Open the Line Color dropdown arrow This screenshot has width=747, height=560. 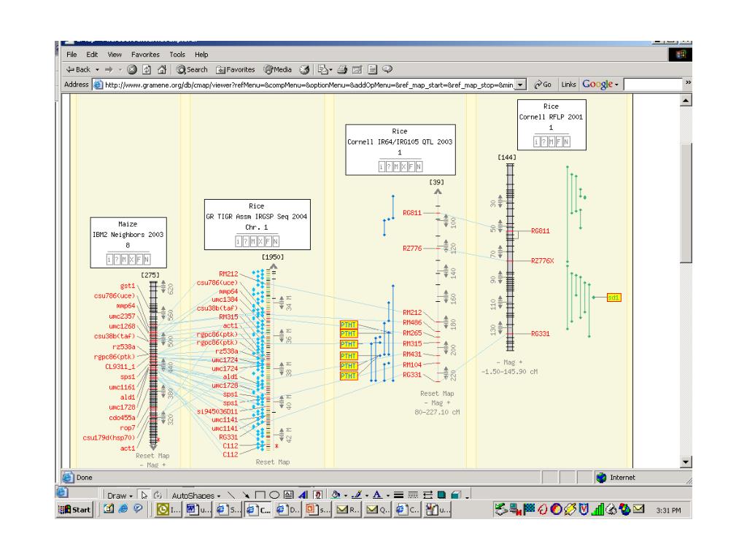click(x=367, y=496)
